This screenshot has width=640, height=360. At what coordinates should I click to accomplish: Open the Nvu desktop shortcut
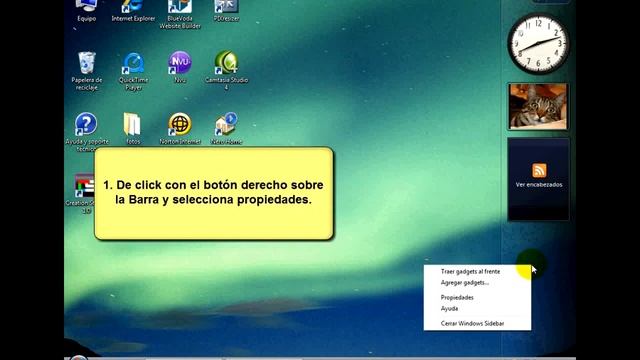click(180, 67)
